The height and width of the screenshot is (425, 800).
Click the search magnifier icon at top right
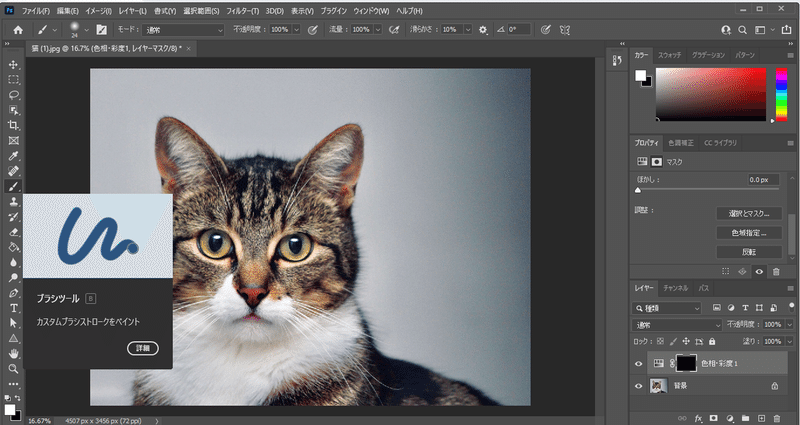coord(742,30)
